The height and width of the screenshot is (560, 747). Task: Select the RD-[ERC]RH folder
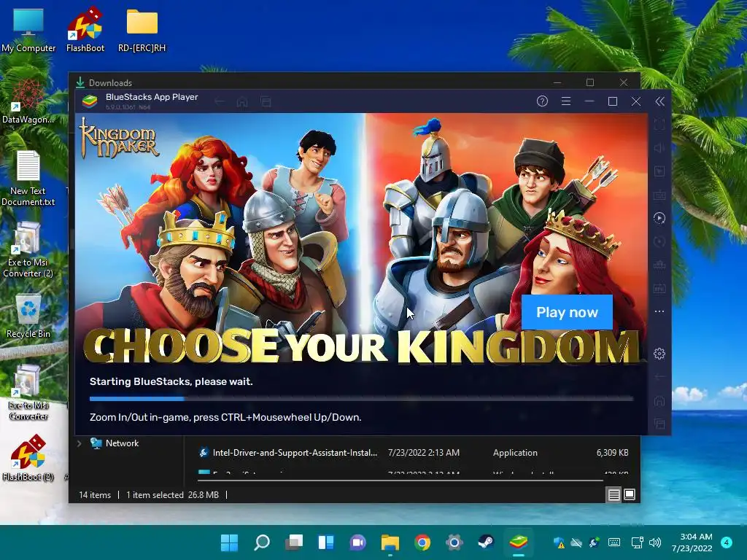(142, 31)
